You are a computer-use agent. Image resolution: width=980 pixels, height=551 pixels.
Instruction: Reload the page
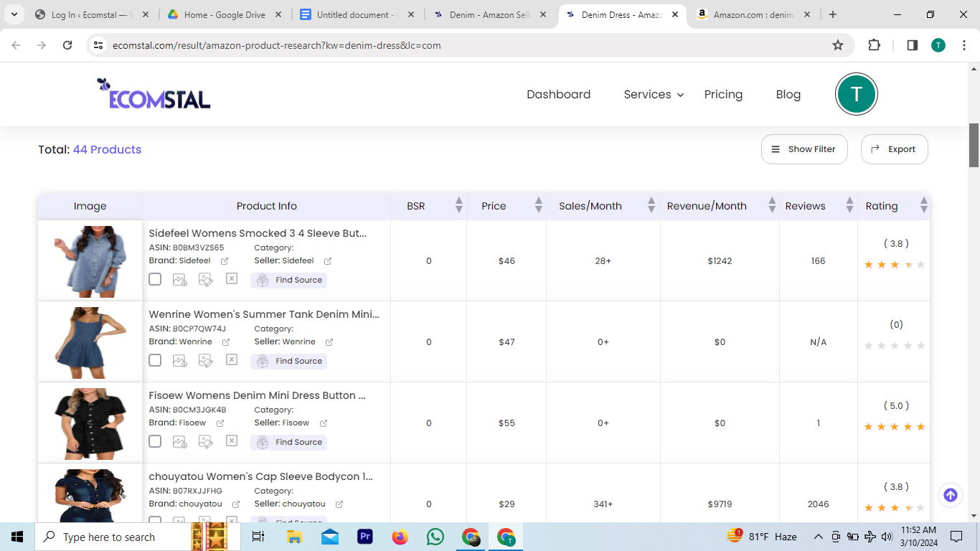pos(67,45)
